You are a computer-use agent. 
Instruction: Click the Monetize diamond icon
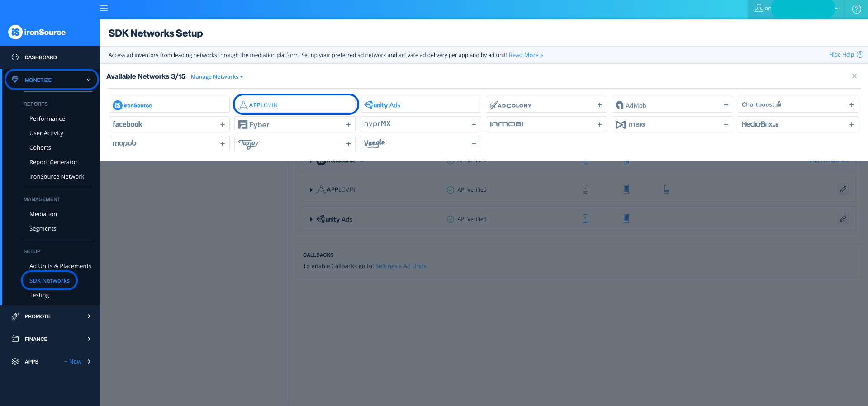point(15,80)
